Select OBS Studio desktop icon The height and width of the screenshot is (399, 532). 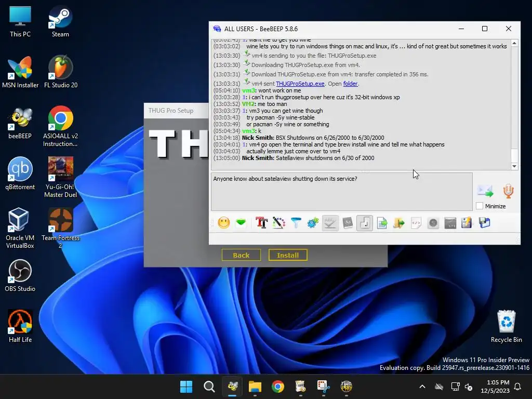20,275
